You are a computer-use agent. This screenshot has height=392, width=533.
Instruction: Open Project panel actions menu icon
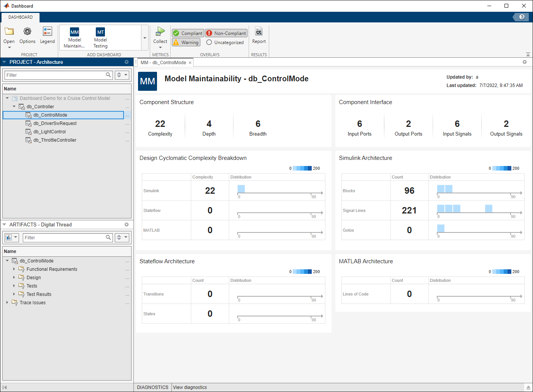coord(127,62)
